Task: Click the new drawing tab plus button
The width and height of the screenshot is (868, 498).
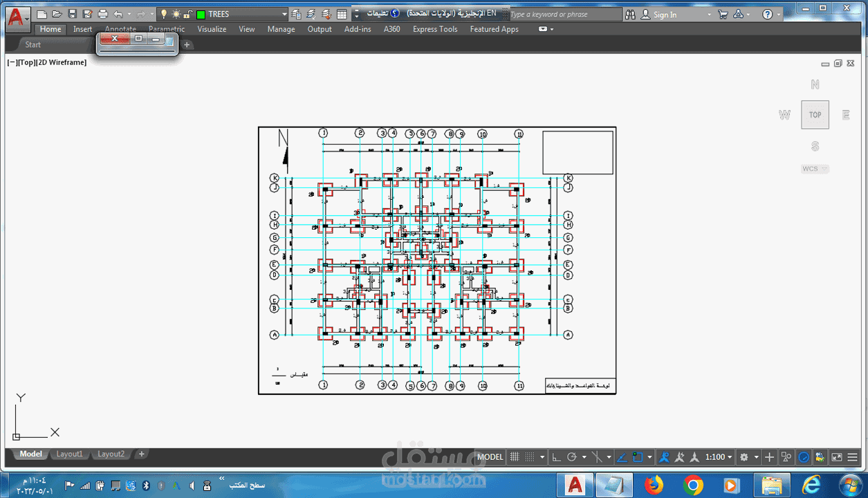Action: click(187, 44)
